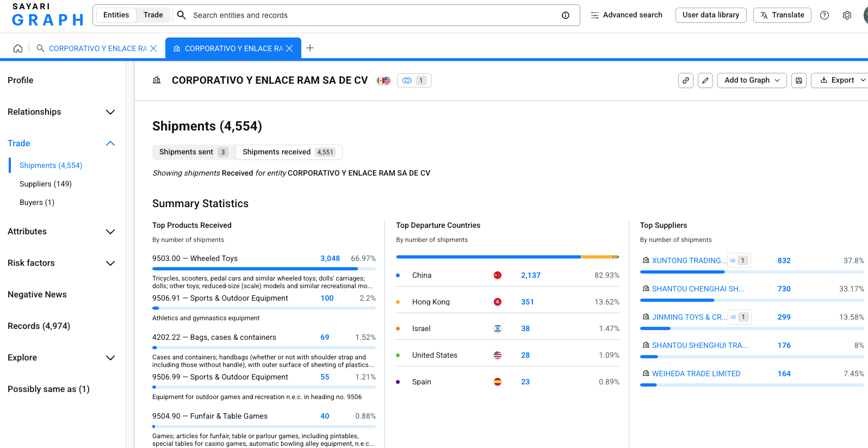Click the 40 Funfair & Table Games count
Screen dimensions: 868x448
pos(325,416)
